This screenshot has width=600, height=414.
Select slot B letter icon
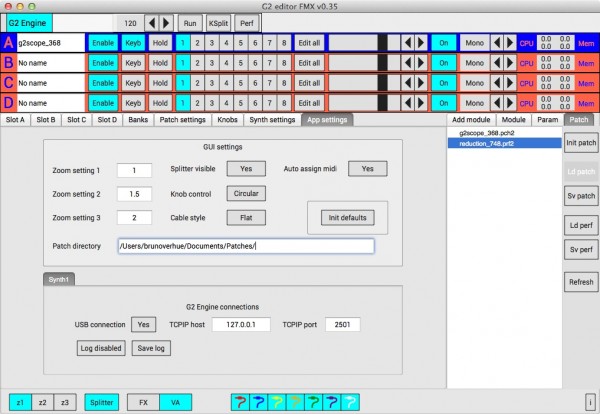[x=8, y=63]
